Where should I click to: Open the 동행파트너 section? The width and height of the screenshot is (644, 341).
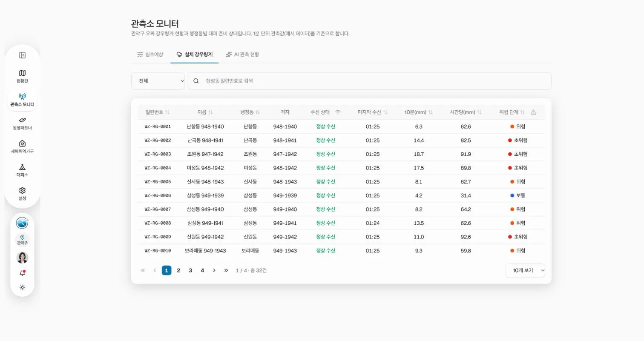coord(22,123)
